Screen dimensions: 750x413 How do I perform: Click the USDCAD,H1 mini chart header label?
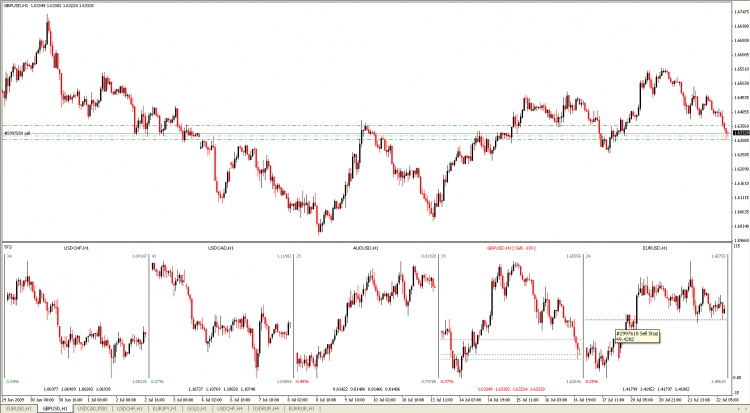220,247
